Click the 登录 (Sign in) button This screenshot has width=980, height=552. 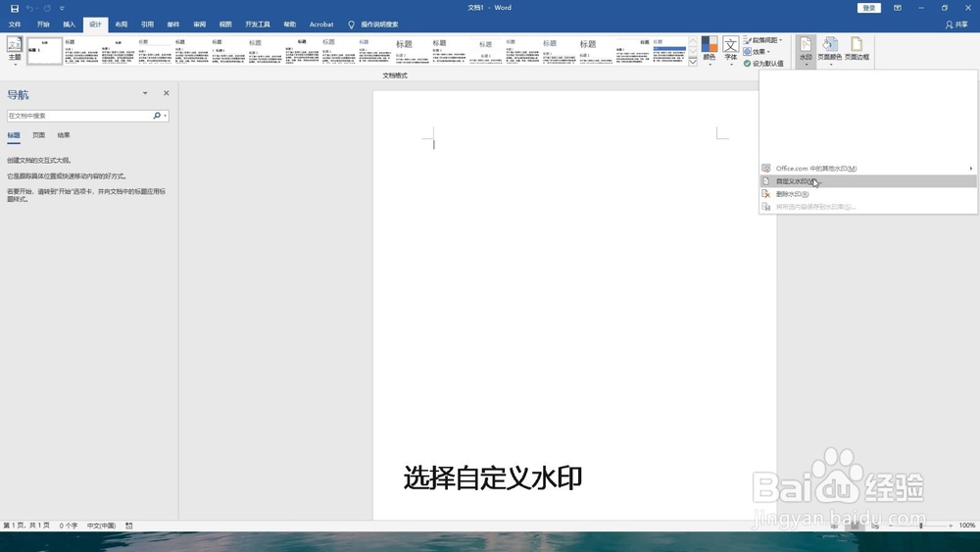tap(868, 8)
